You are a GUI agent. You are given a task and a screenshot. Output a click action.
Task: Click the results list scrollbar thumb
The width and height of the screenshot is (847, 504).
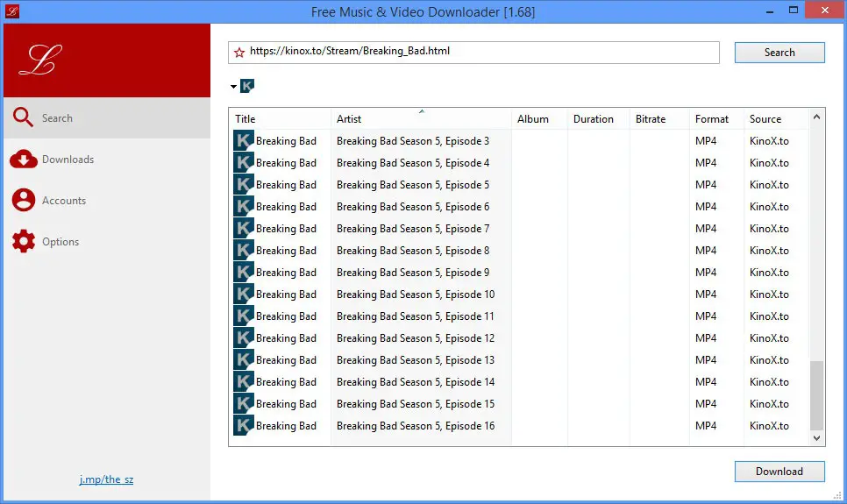tap(817, 395)
